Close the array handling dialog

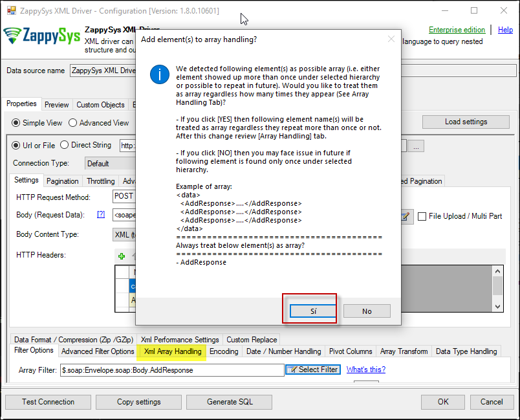pyautogui.click(x=391, y=39)
